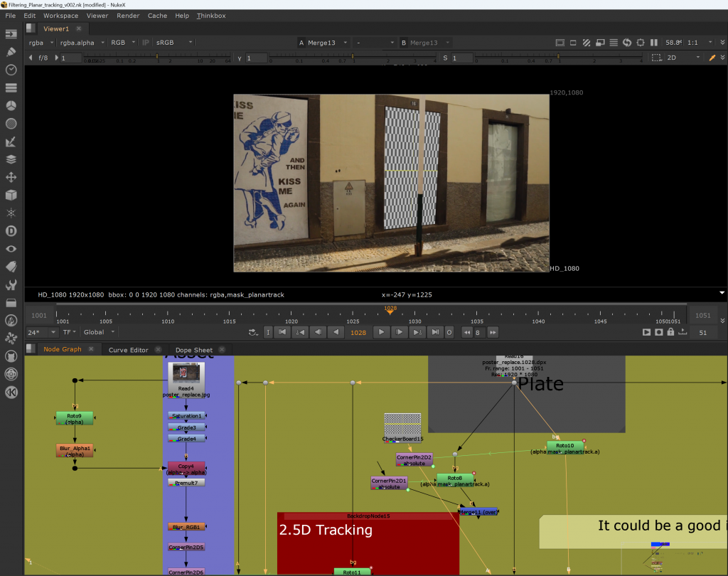
Task: Open the Workspace menu
Action: click(61, 16)
